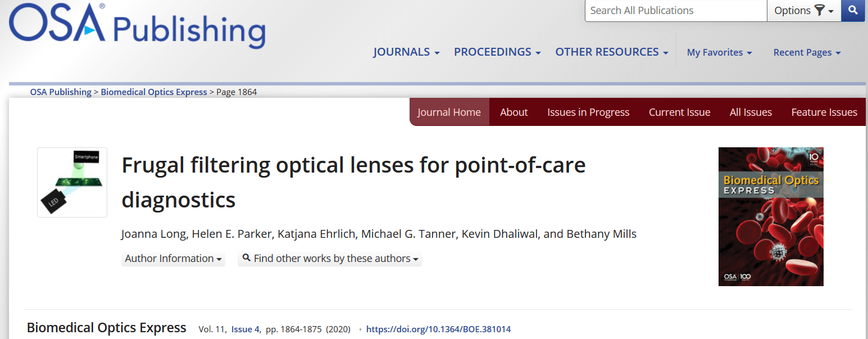868x339 pixels.
Task: Expand the Author Information button
Action: 173,259
